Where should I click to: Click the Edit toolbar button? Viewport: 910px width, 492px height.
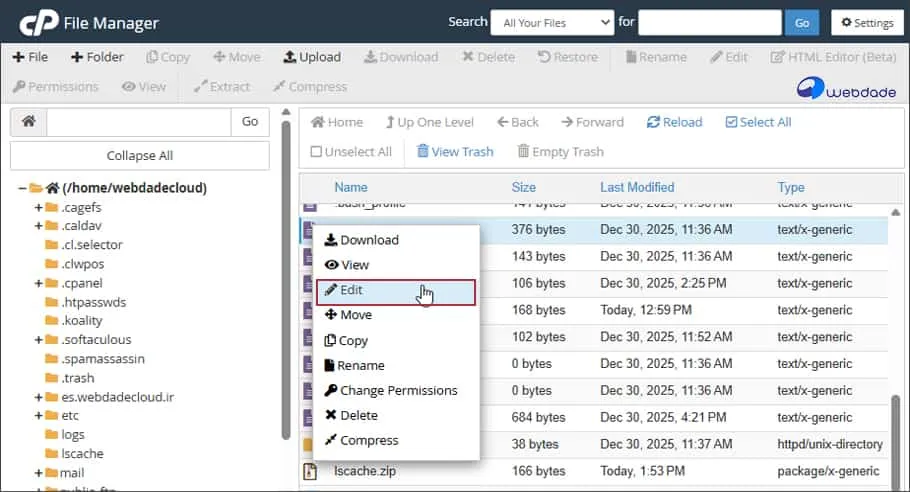(x=729, y=57)
